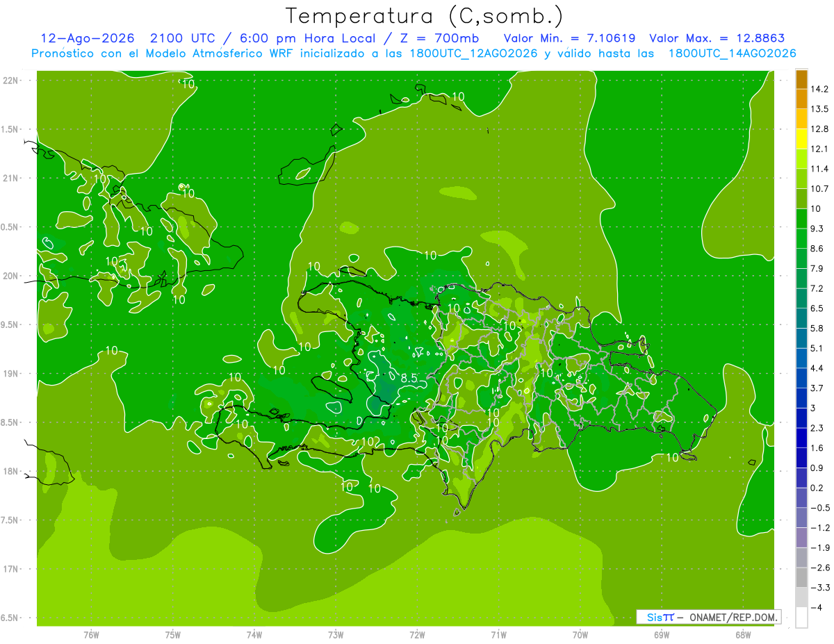Click the legend value "7.2"

[x=817, y=288]
